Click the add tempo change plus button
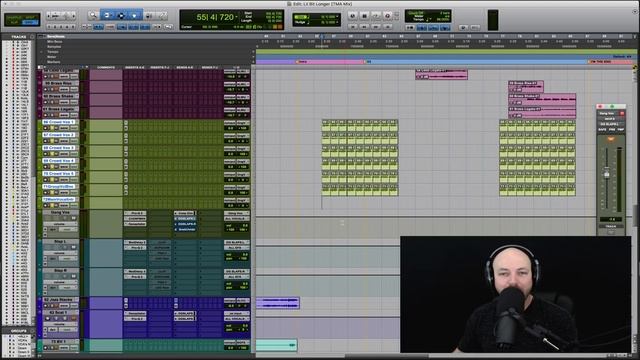This screenshot has height=360, width=640. [253, 51]
